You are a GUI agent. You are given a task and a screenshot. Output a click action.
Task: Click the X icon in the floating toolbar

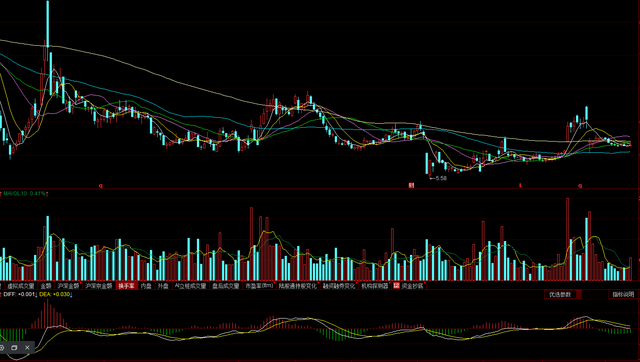[x=27, y=348]
